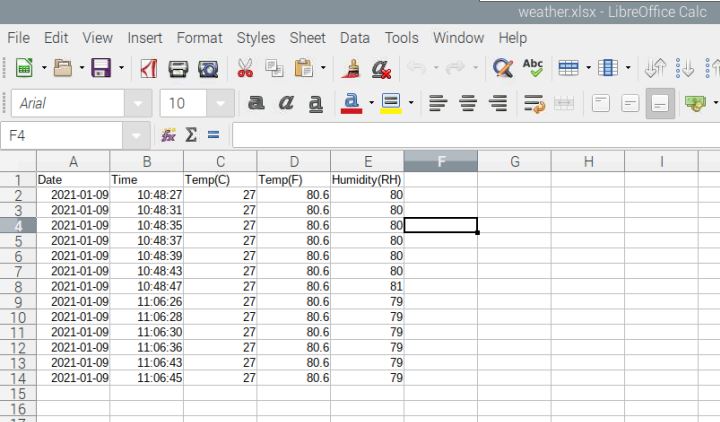
Task: Toggle Align Right
Action: (x=498, y=103)
